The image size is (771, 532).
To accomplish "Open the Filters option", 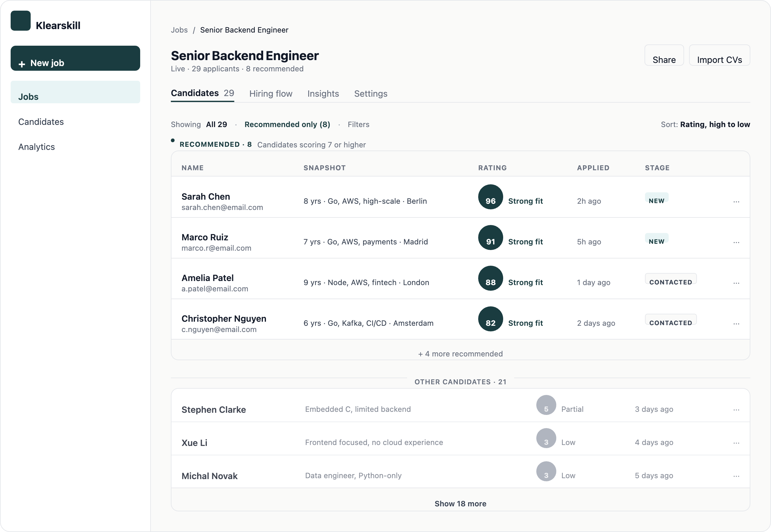I will click(x=359, y=124).
